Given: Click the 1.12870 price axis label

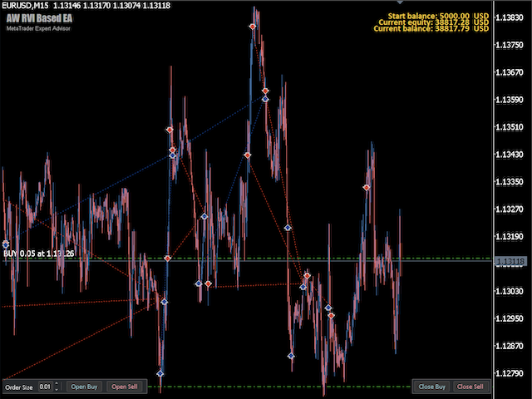Looking at the screenshot, I should [x=510, y=346].
